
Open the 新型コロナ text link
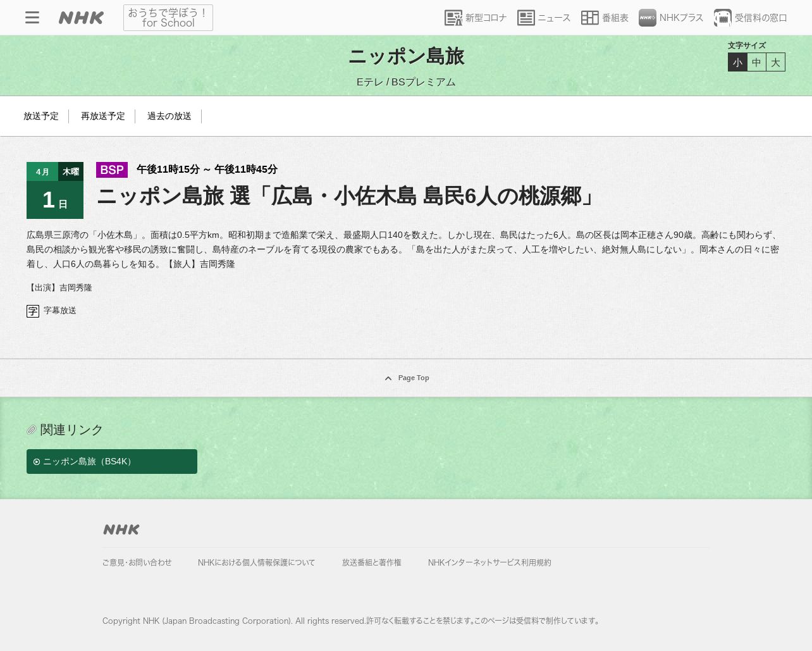[x=486, y=18]
